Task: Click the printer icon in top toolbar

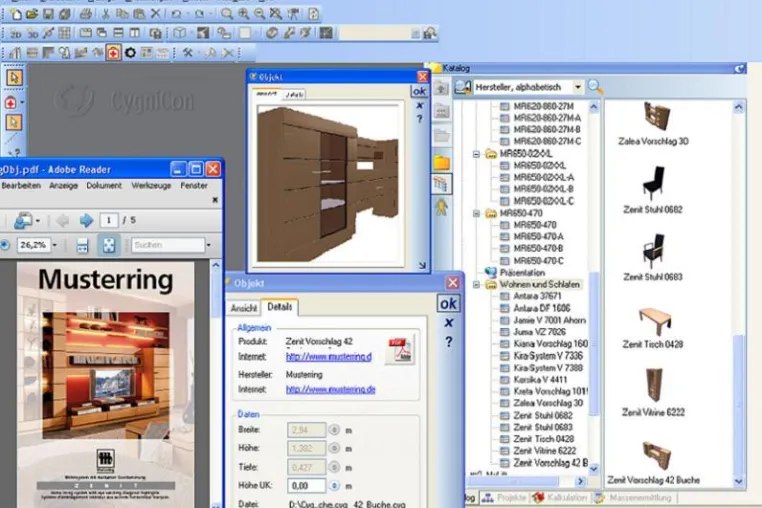Action: [86, 14]
